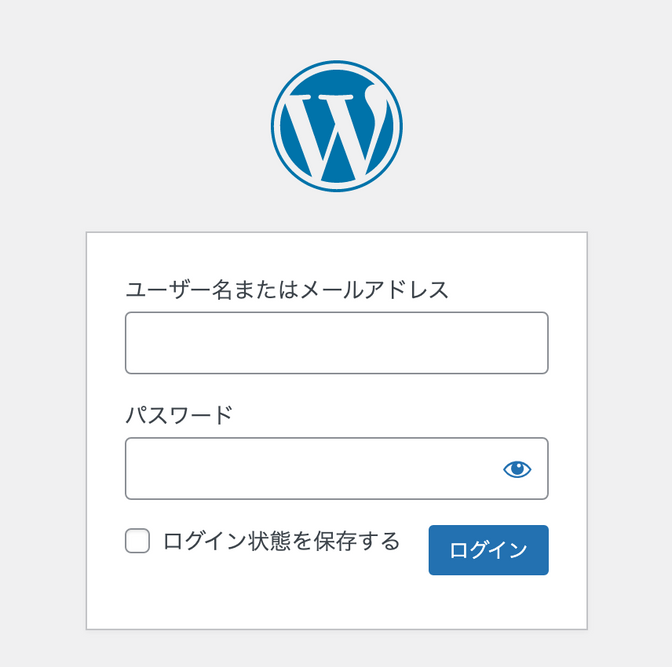672x667 pixels.
Task: Open WordPress.org via the round W logo
Action: (x=336, y=126)
